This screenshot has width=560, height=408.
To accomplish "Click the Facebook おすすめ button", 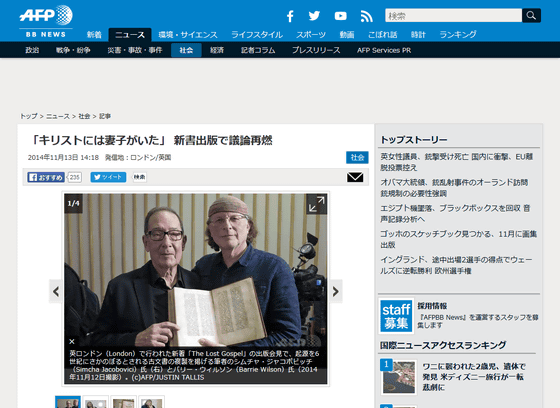I will pyautogui.click(x=46, y=177).
